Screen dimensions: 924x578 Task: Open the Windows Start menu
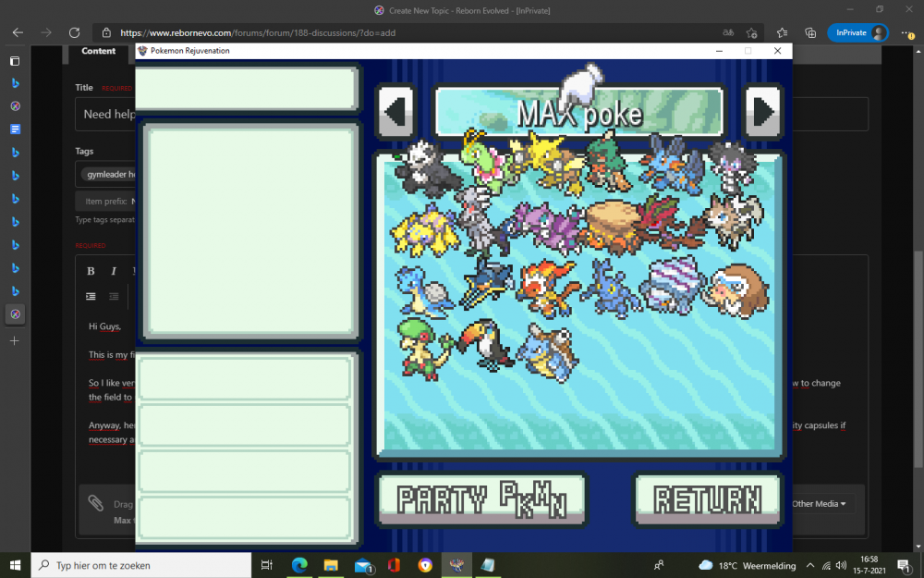pos(16,565)
